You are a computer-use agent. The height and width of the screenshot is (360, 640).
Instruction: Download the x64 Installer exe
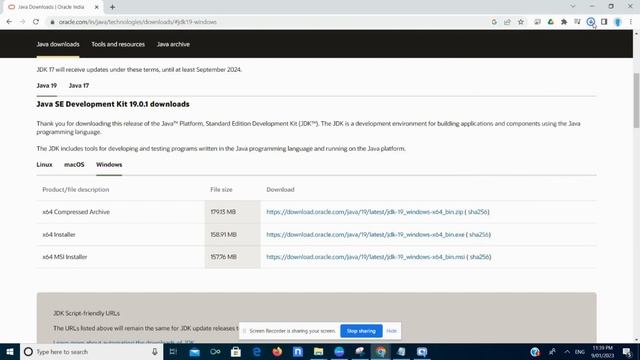[x=365, y=235]
